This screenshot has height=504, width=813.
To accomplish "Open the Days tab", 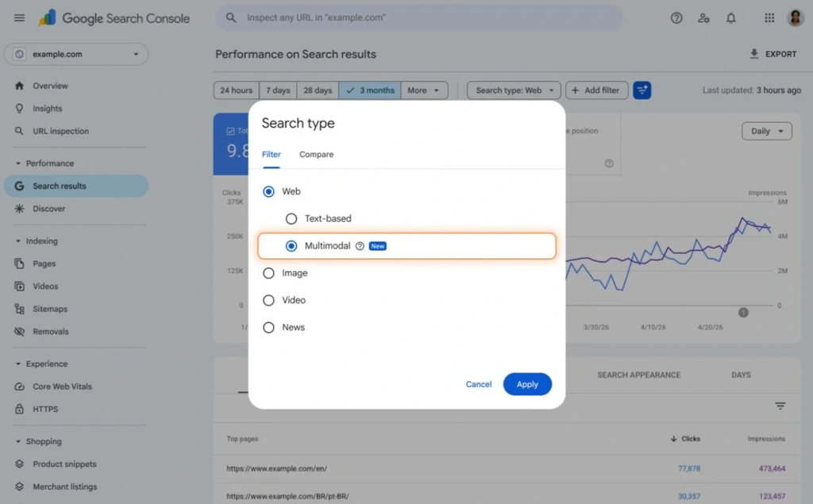I will 741,375.
